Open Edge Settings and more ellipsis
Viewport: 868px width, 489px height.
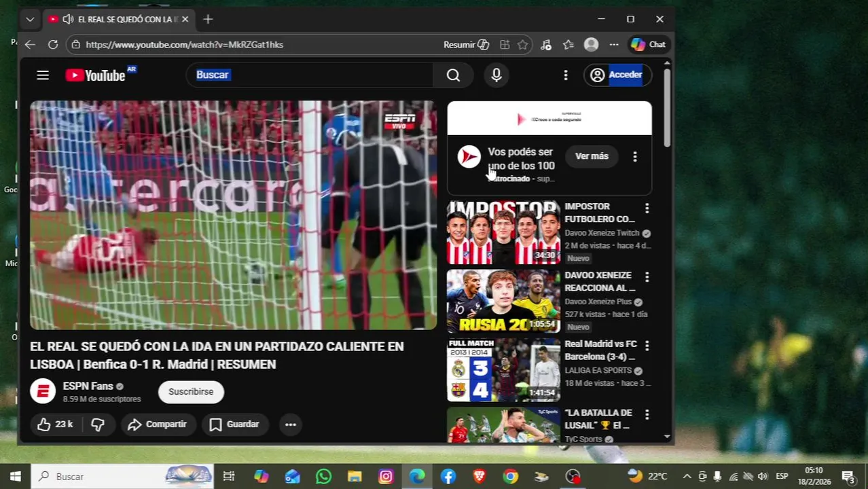(x=614, y=45)
